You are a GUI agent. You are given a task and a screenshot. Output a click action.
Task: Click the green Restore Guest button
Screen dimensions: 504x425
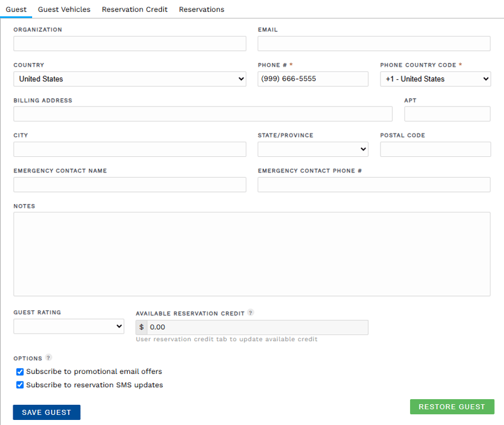(x=452, y=407)
